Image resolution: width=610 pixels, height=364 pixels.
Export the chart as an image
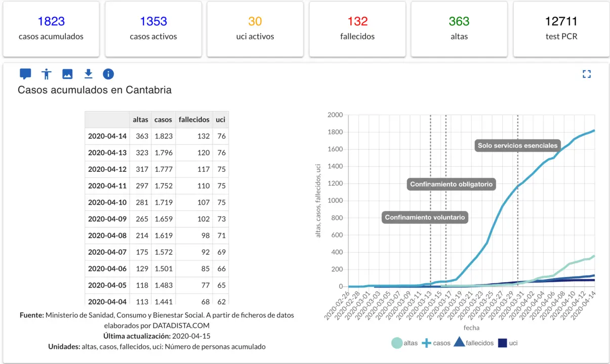[67, 74]
